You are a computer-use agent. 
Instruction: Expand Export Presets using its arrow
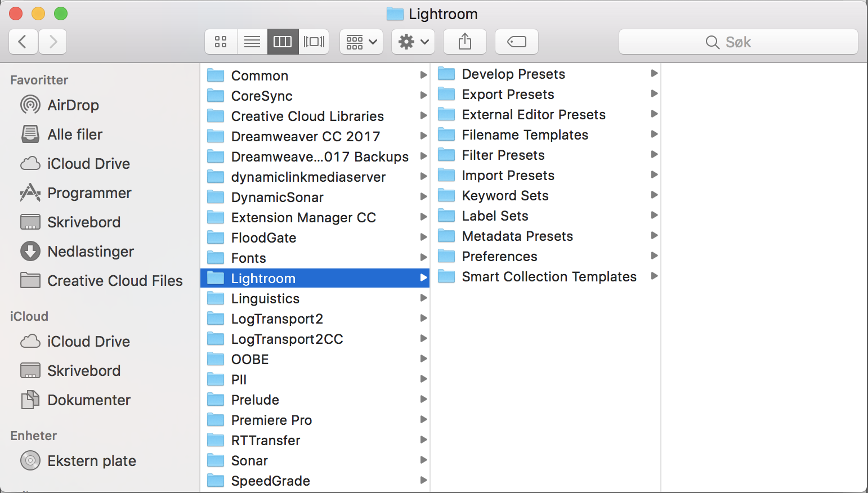point(654,93)
